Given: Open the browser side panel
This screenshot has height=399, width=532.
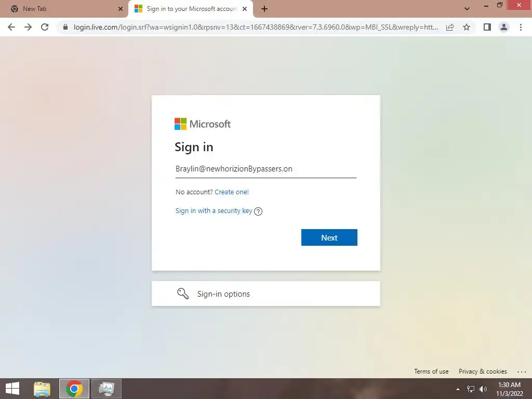Looking at the screenshot, I should point(487,27).
